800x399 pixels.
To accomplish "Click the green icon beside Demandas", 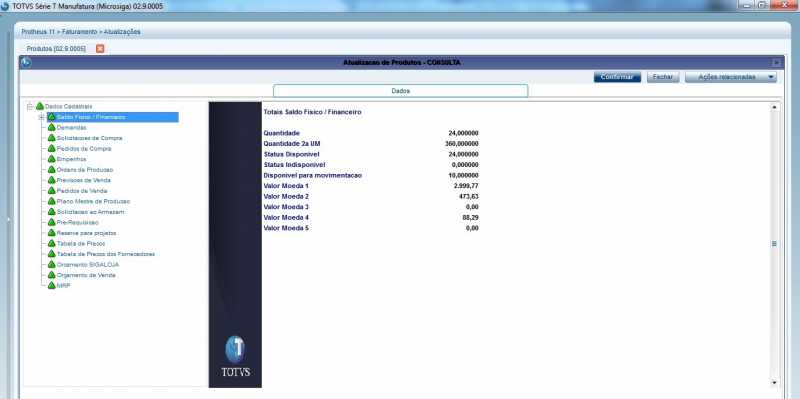I will [52, 128].
